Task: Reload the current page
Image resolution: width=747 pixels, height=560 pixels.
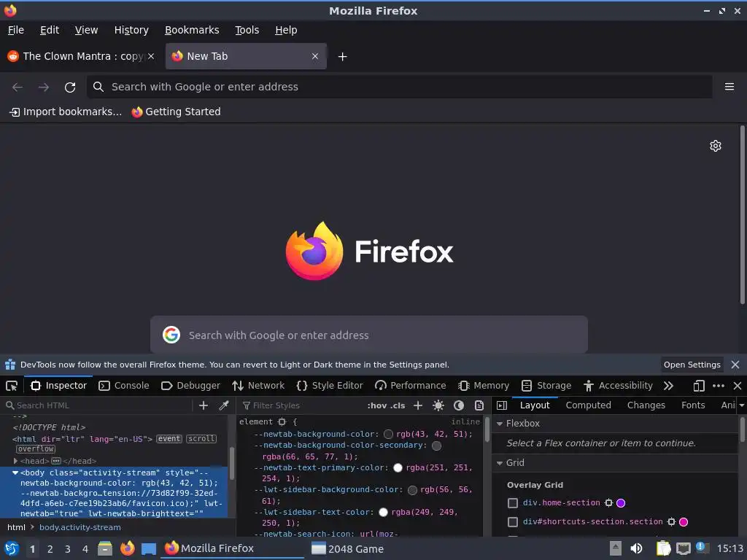Action: (x=70, y=87)
